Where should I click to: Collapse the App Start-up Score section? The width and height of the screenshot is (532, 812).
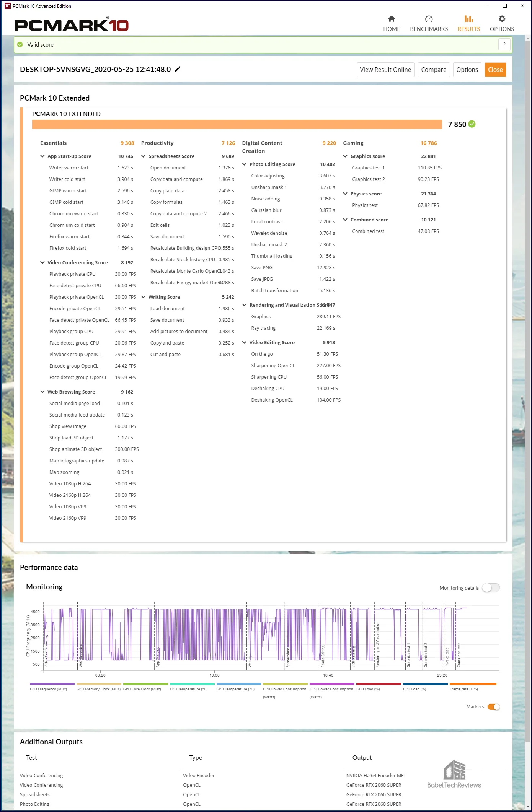click(42, 156)
